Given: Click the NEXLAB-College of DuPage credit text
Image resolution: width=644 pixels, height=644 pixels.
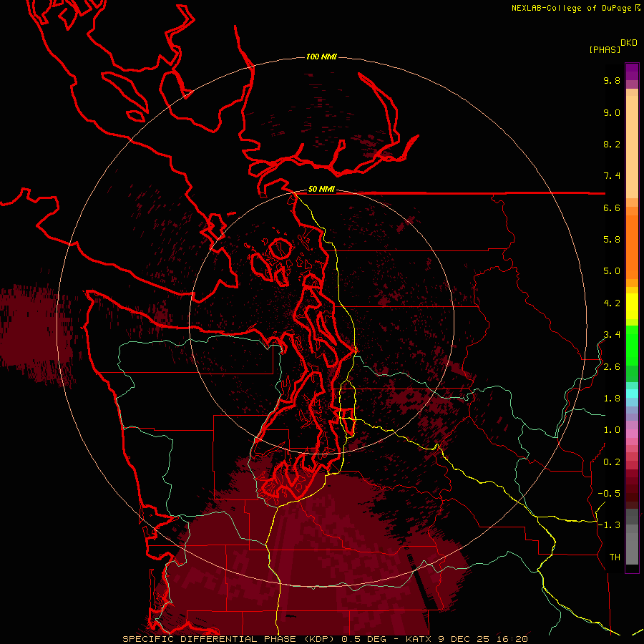Looking at the screenshot, I should point(572,8).
